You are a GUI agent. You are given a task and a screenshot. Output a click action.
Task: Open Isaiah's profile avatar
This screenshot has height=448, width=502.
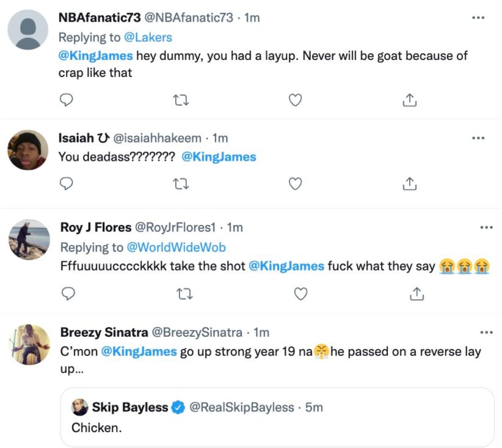click(x=28, y=150)
